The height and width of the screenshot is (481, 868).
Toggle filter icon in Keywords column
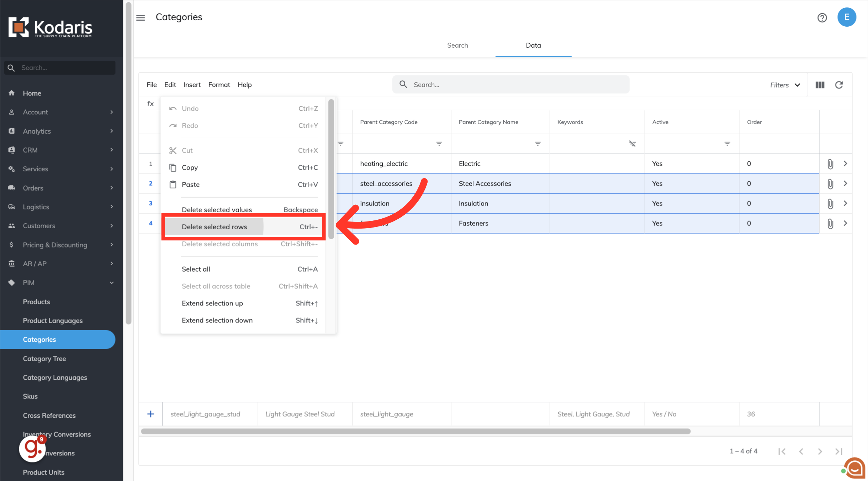click(x=632, y=144)
